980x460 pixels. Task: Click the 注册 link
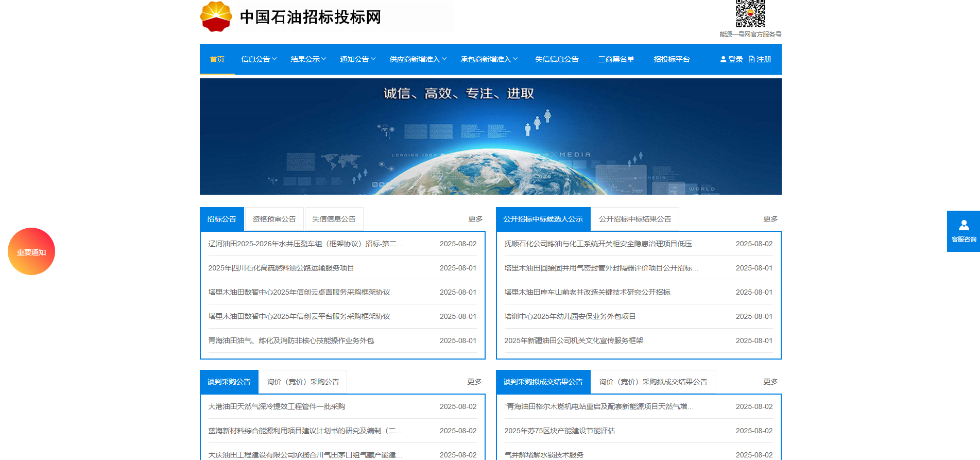tap(764, 59)
